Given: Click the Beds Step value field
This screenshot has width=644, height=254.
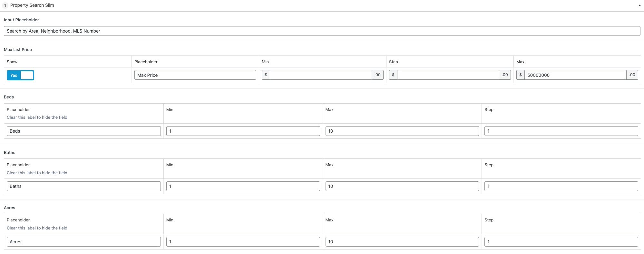Looking at the screenshot, I should [561, 131].
